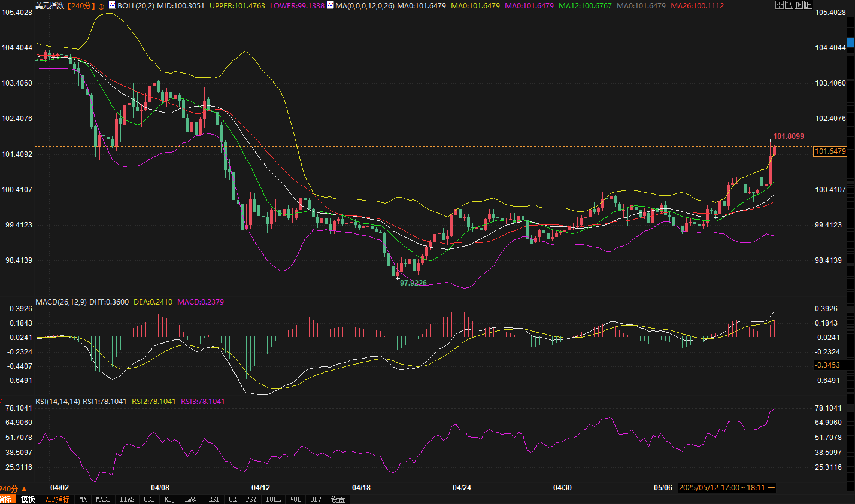Click the MACD(26,12,9) panel label

coord(61,302)
